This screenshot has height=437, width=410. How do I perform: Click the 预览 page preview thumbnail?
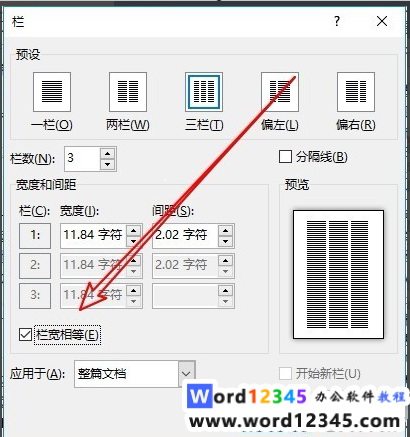[338, 274]
